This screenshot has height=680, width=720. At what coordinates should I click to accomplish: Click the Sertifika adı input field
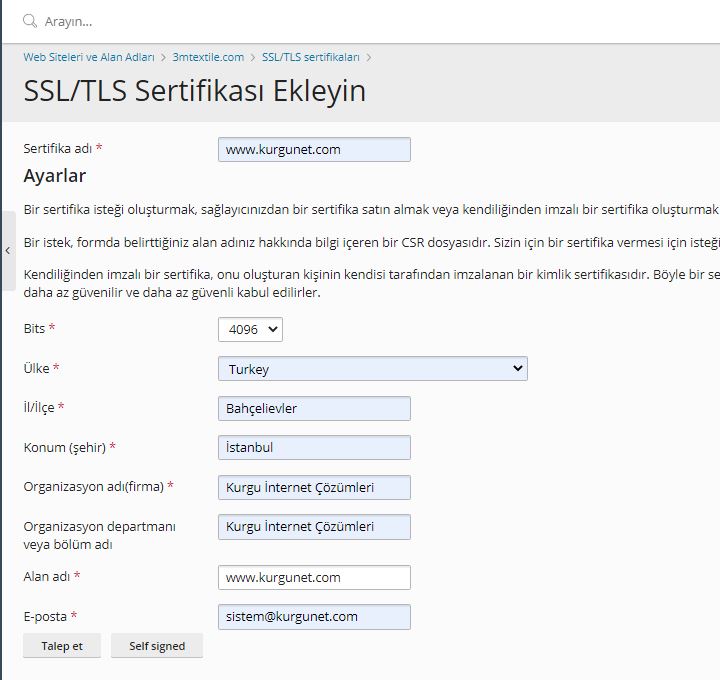pos(315,149)
